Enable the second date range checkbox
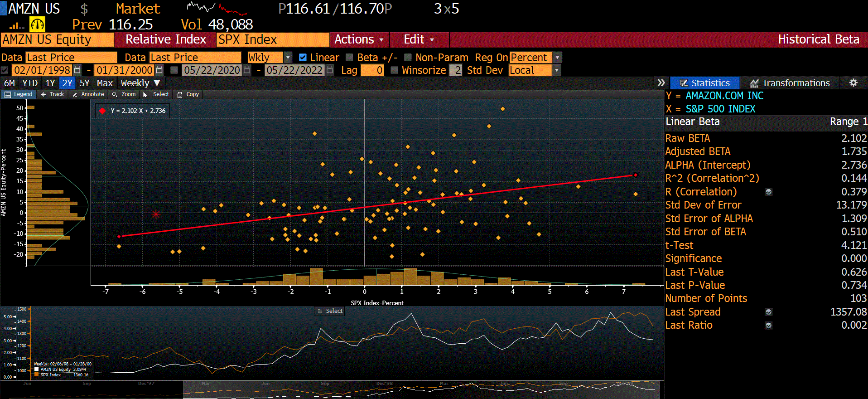868x399 pixels. (174, 70)
